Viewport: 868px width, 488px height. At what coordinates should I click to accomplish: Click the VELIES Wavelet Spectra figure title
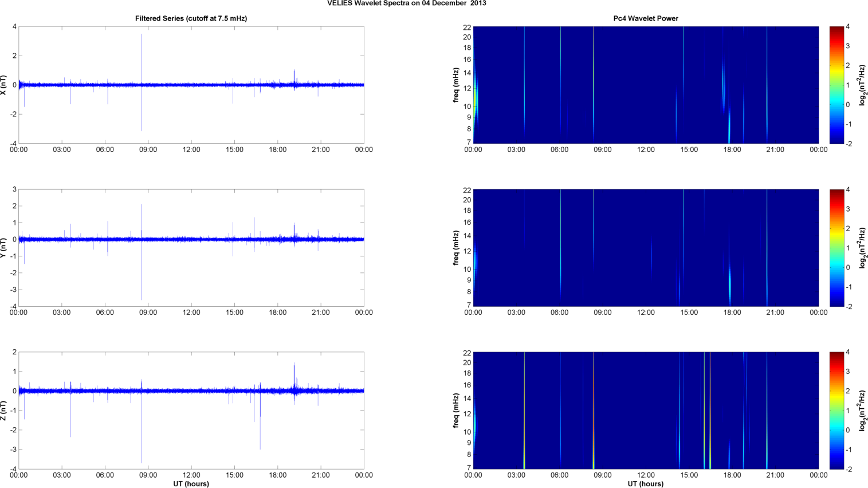(406, 3)
